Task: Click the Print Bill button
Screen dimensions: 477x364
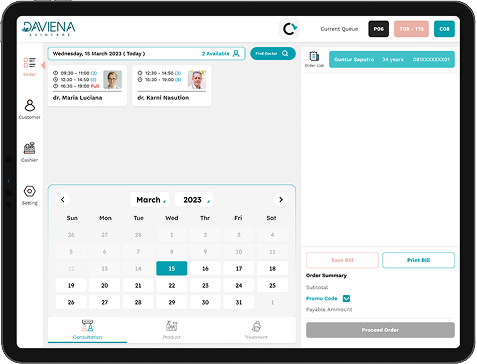Action: click(418, 260)
